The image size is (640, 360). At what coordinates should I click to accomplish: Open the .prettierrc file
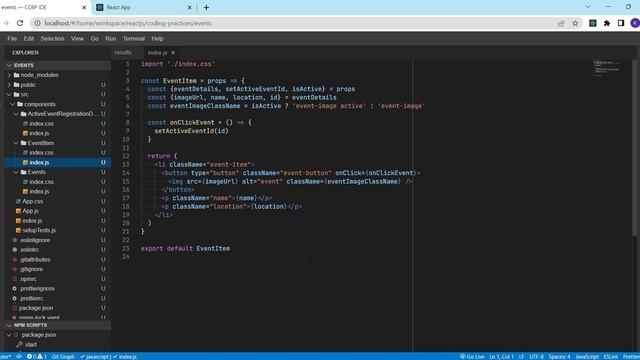[x=32, y=298]
